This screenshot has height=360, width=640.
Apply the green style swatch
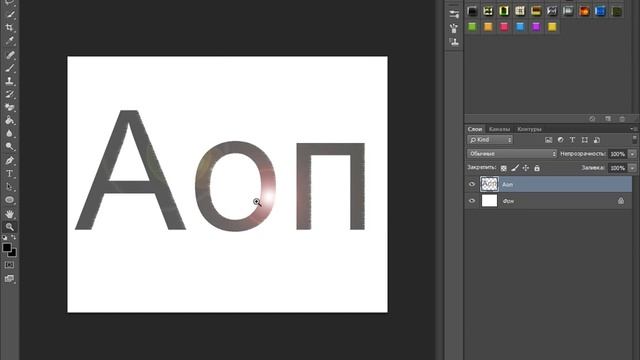tap(472, 27)
